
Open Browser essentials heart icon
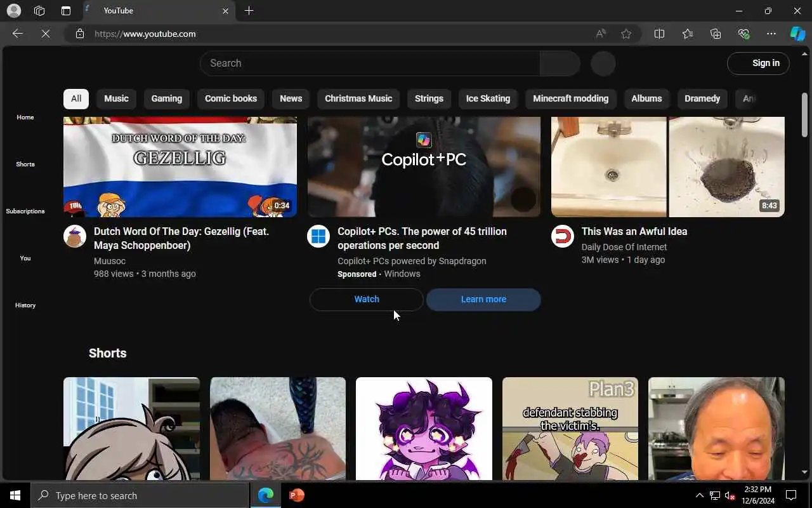(743, 34)
